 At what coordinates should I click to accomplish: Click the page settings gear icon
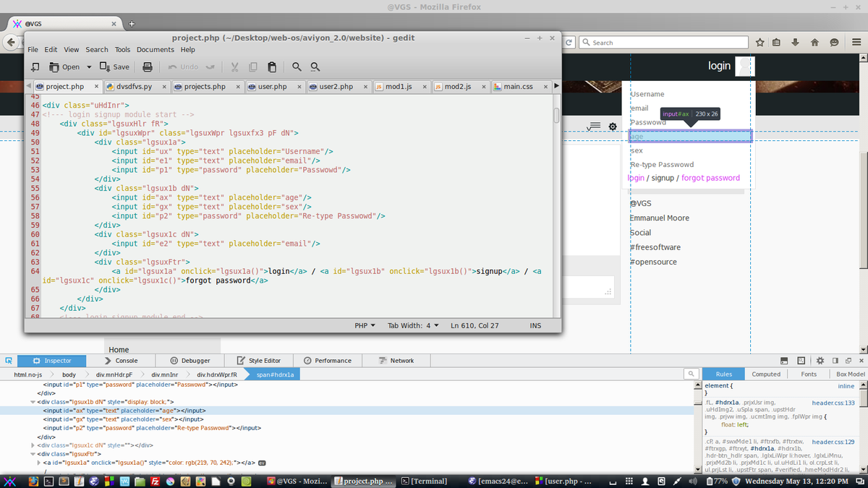613,127
